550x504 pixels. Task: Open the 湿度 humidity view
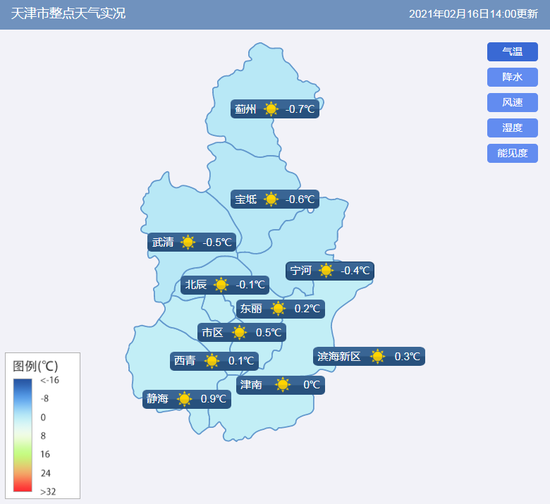click(x=512, y=128)
